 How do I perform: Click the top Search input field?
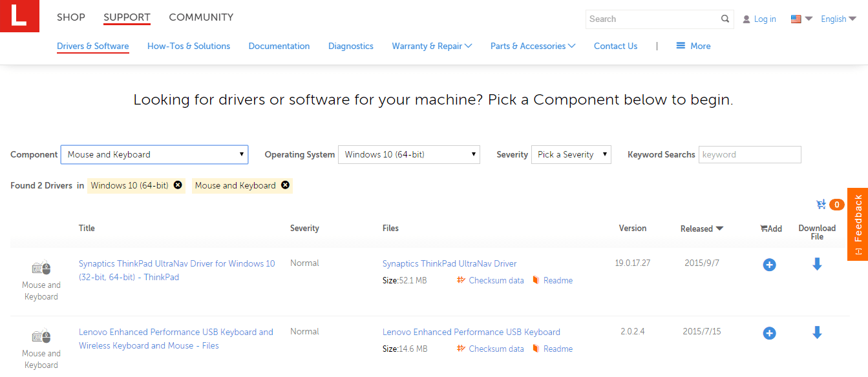click(x=653, y=19)
